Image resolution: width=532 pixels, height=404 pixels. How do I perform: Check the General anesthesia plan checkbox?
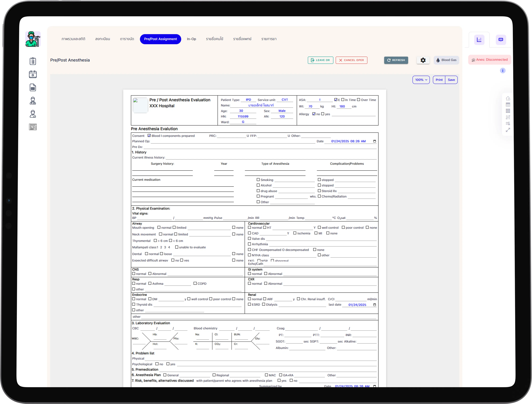165,375
